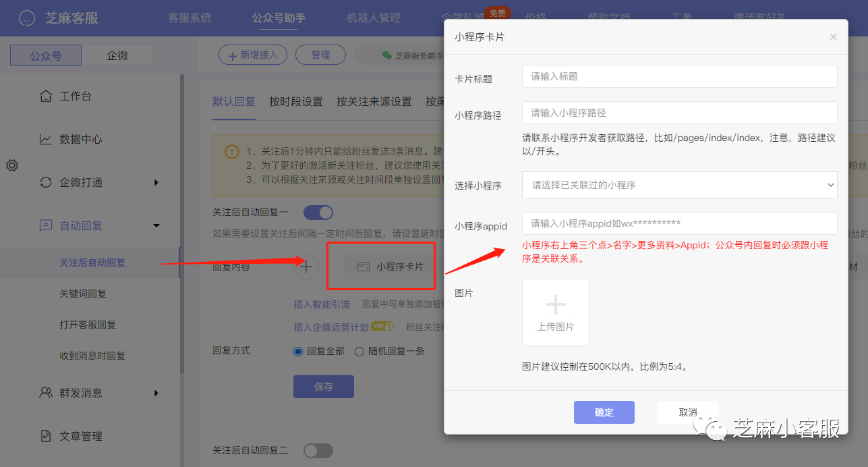This screenshot has width=868, height=467.
Task: Open 关注后自动回复 in the sidebar
Action: pos(92,263)
